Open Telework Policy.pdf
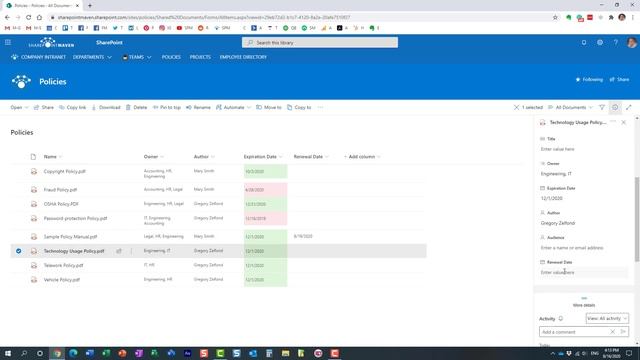The image size is (640, 360). click(63, 265)
